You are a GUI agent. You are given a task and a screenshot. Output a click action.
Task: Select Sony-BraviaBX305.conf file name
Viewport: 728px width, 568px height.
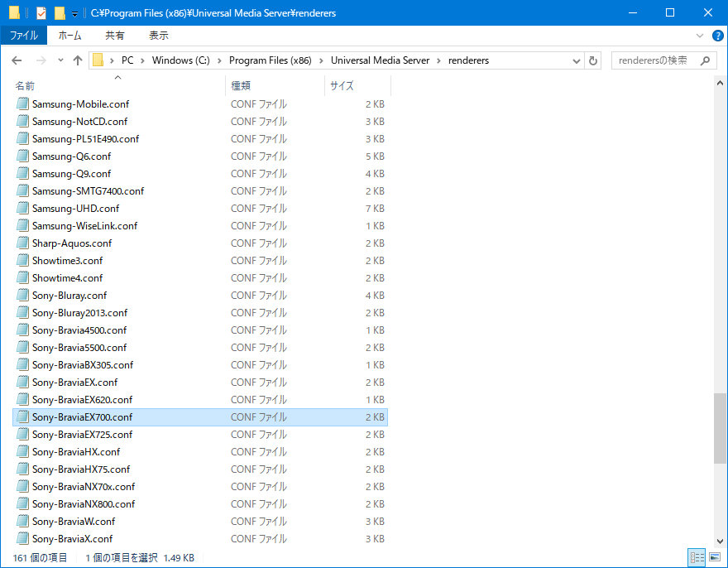[83, 364]
